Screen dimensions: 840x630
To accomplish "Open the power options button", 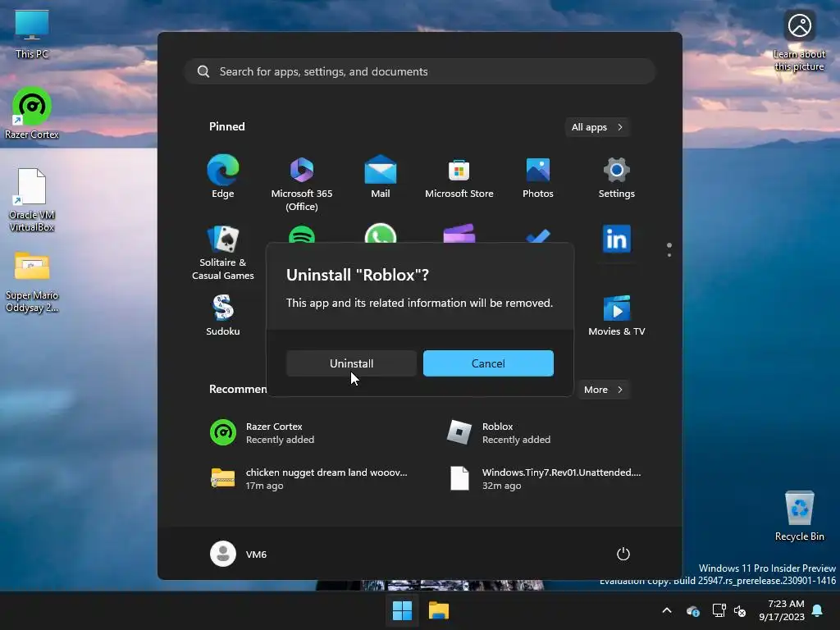I will [x=623, y=554].
